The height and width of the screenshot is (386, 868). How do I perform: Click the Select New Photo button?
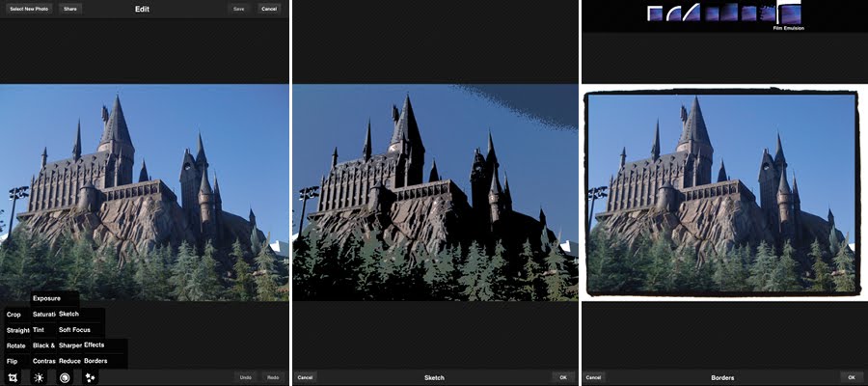29,9
